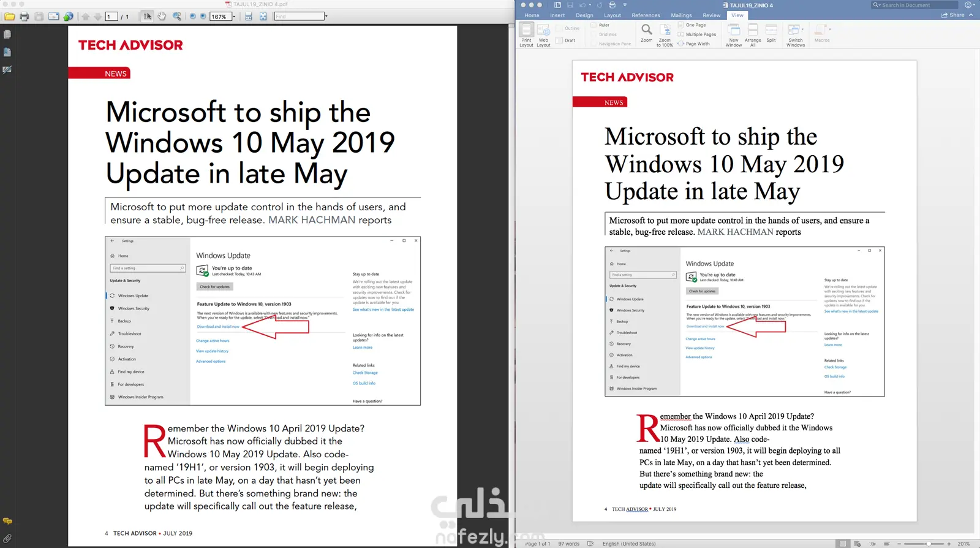This screenshot has height=548, width=980.
Task: Click Arrange All in Word ribbon
Action: [x=753, y=34]
